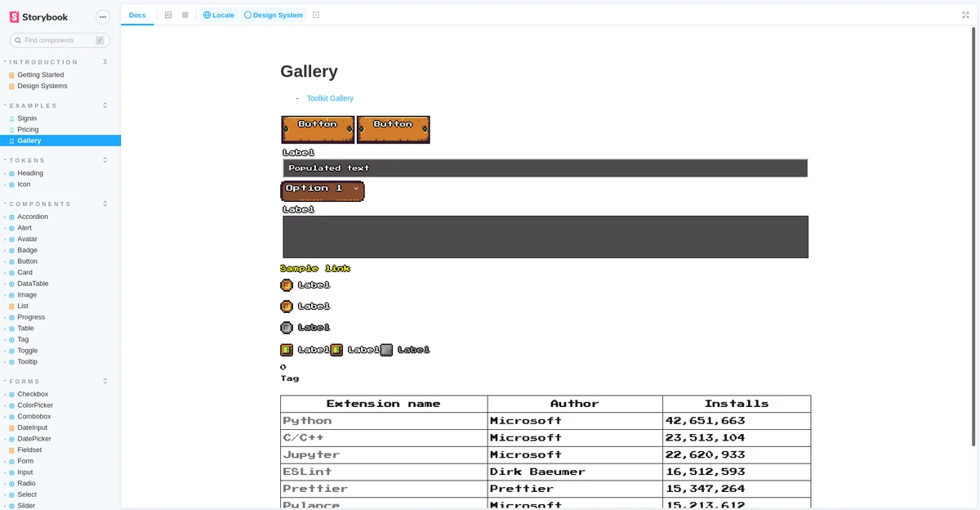Open the List docs item
Viewport: 980px width, 510px height.
(x=23, y=306)
